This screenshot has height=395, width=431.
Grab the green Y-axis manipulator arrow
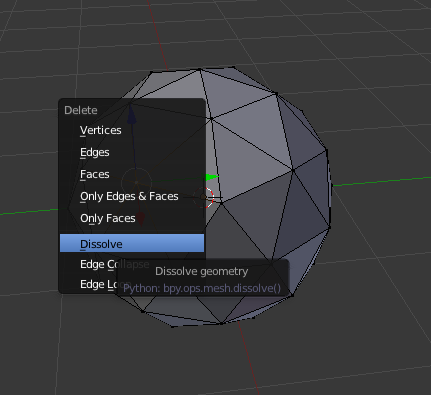coord(212,177)
